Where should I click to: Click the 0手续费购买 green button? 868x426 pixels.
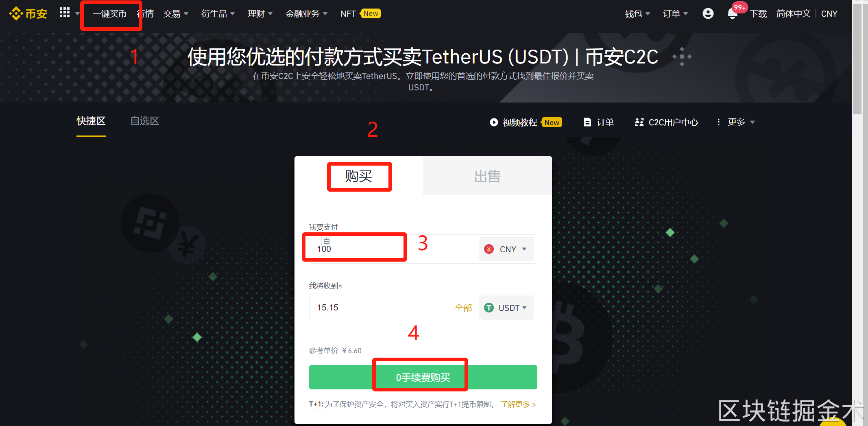point(423,377)
